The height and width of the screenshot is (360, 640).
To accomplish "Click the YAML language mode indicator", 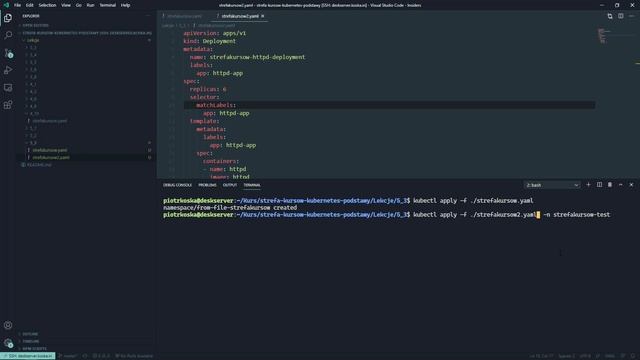I will [x=610, y=356].
